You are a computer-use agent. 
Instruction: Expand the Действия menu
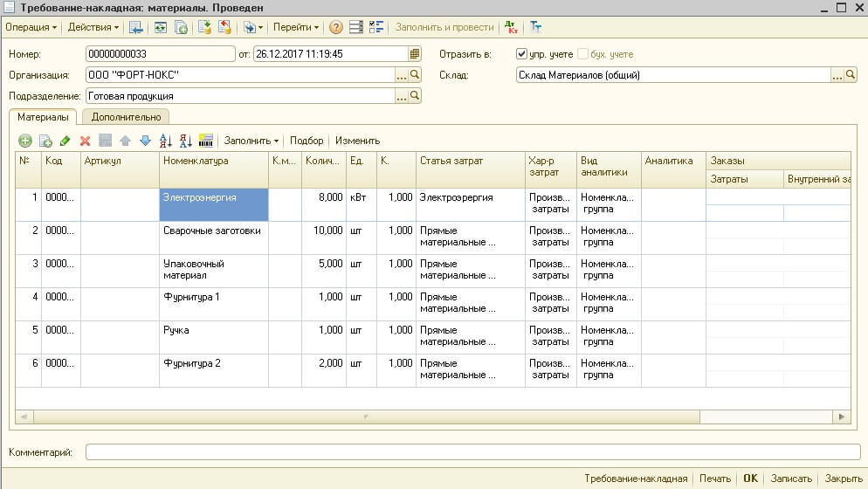(93, 27)
